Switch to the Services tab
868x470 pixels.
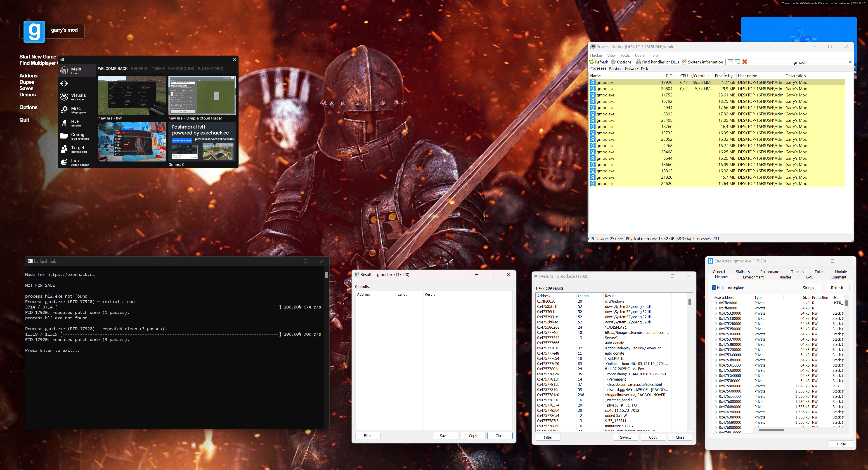click(615, 69)
